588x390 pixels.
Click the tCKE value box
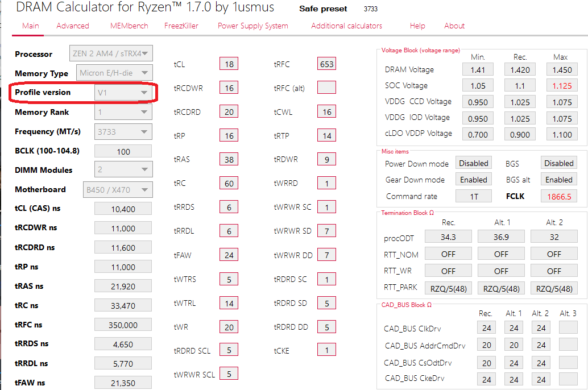point(326,350)
